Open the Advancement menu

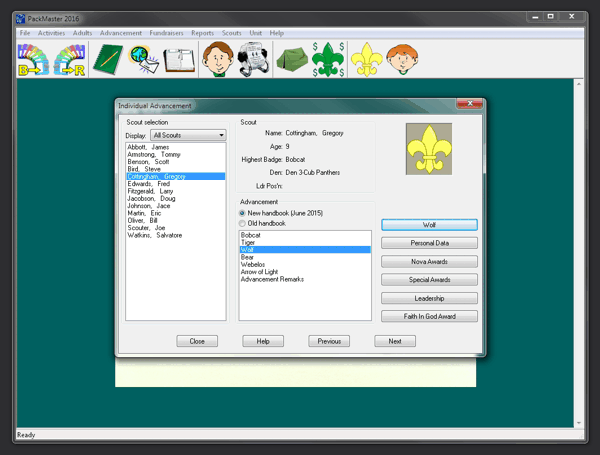pos(121,33)
